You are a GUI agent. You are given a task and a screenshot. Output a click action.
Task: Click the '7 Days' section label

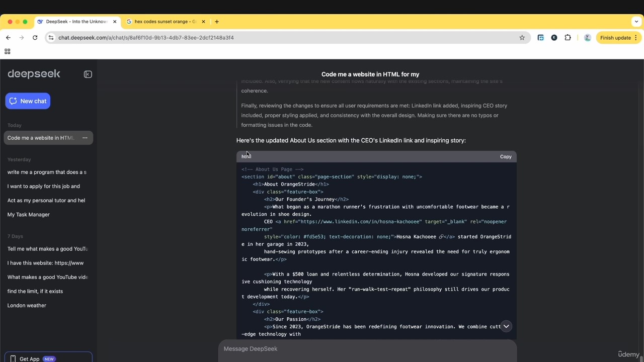(15, 236)
